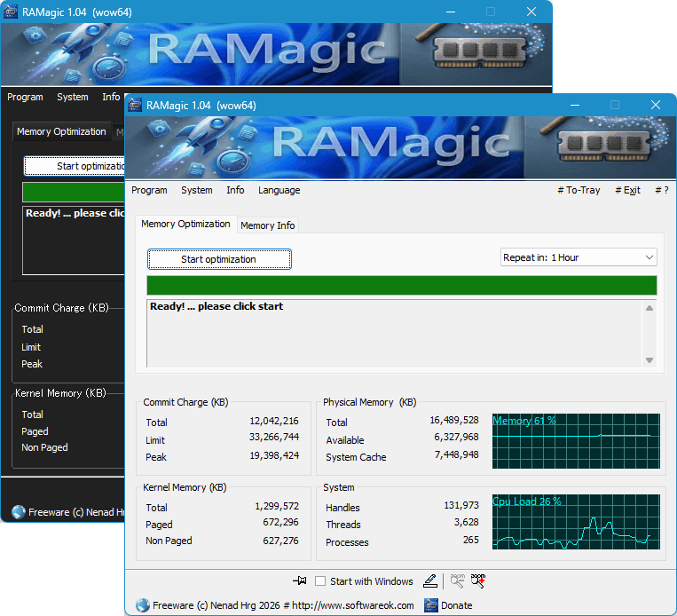Click Handles count 131,973
The width and height of the screenshot is (677, 616).
point(461,505)
